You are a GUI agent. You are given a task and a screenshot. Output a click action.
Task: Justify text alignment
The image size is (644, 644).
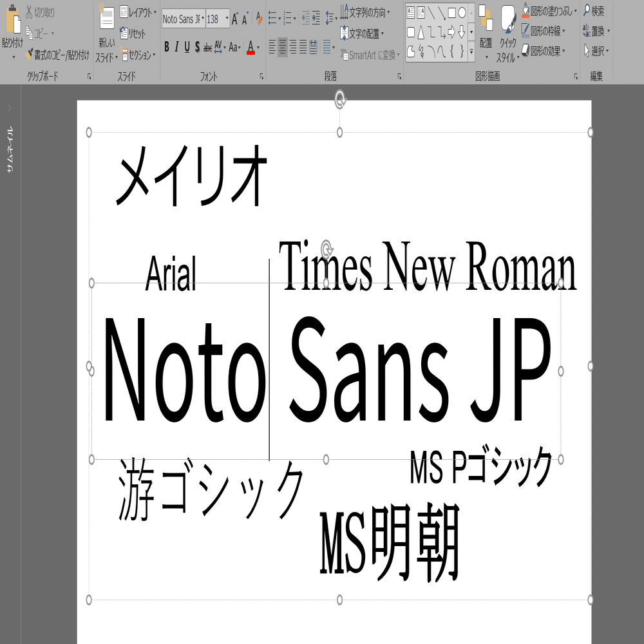click(303, 47)
